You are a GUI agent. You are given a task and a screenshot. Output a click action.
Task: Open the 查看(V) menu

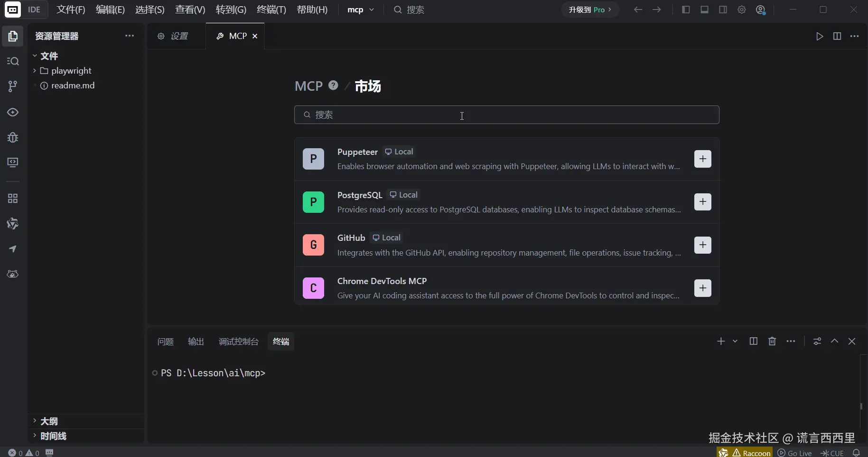[x=190, y=10]
